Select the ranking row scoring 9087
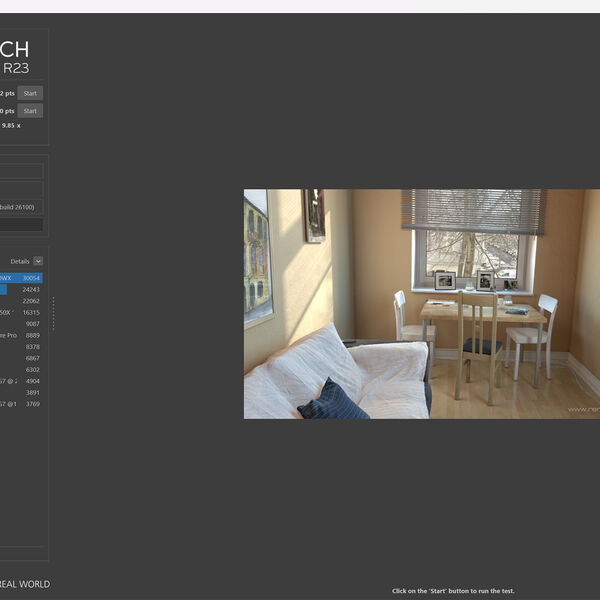 (21, 324)
